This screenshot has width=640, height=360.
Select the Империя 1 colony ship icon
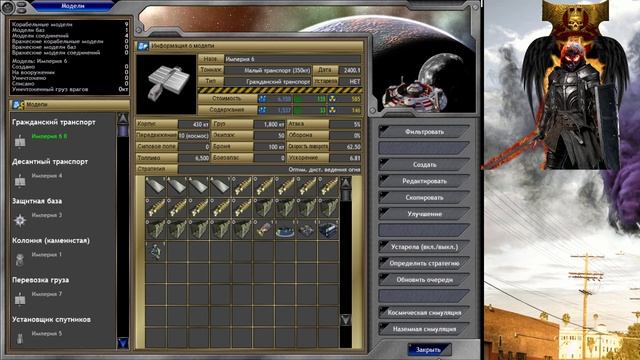pos(20,260)
